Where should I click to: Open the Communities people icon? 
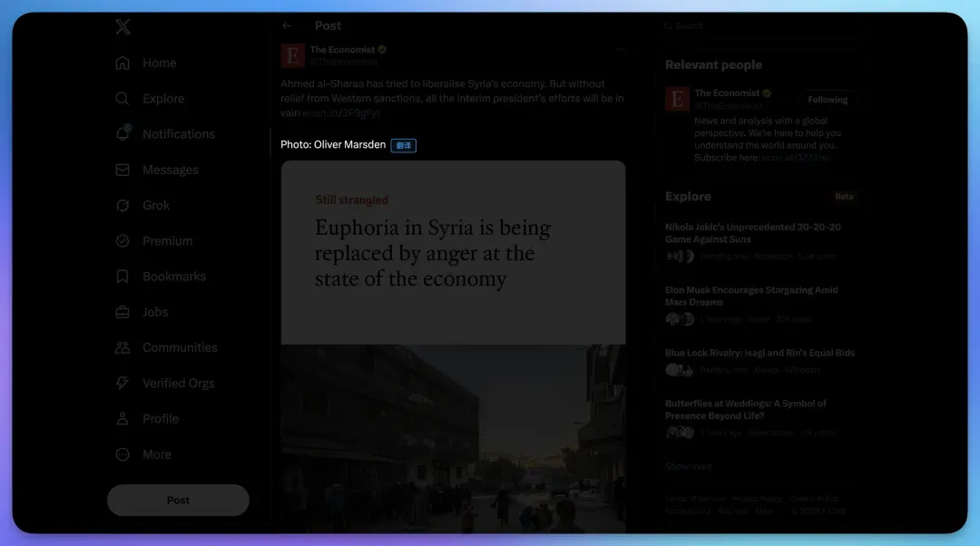point(122,347)
